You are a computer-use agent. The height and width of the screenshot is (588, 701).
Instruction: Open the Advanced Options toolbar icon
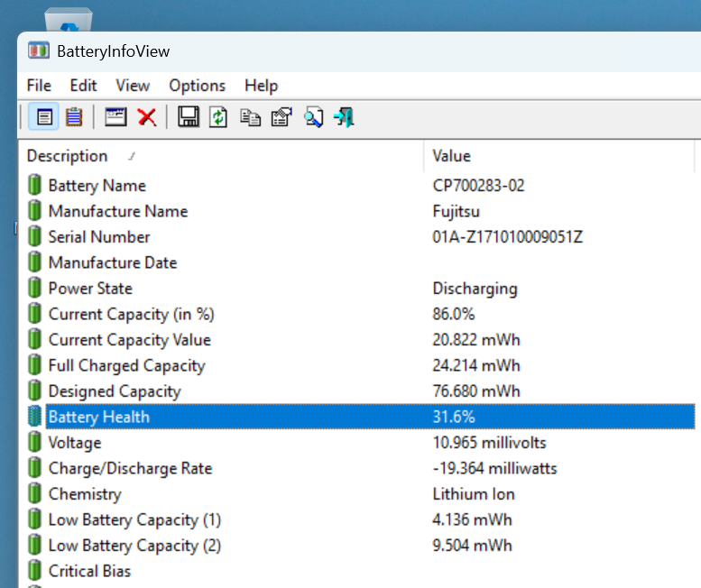tap(281, 117)
